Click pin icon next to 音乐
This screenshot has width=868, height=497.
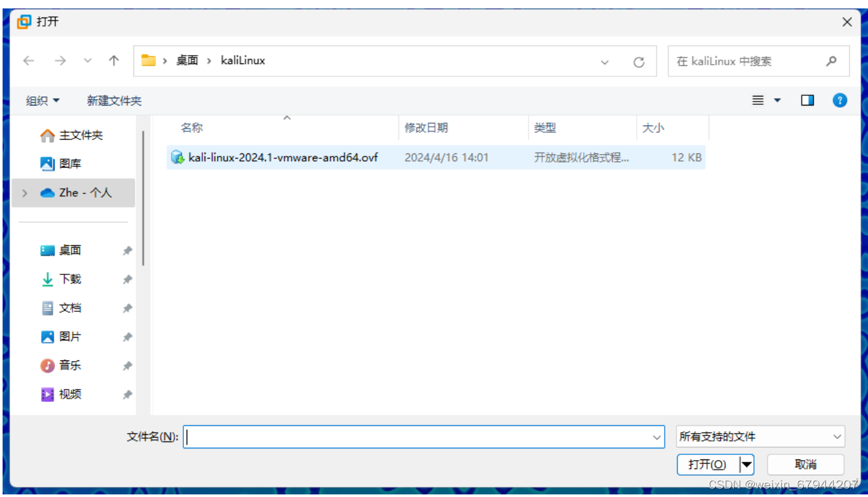tap(128, 366)
